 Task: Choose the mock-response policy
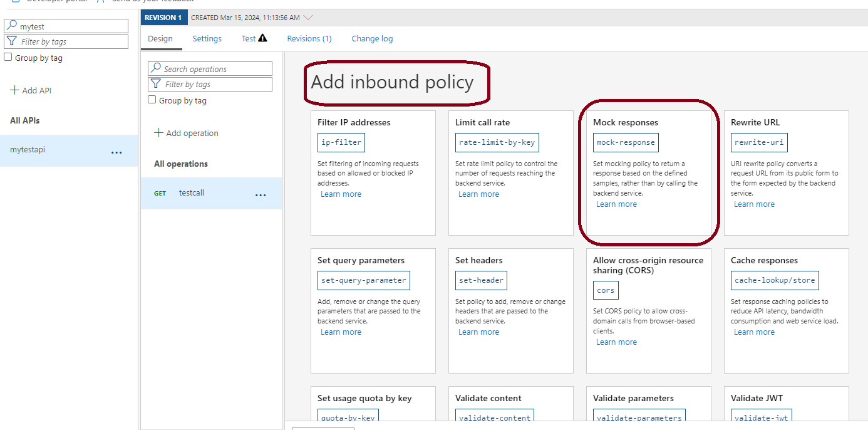[x=626, y=142]
